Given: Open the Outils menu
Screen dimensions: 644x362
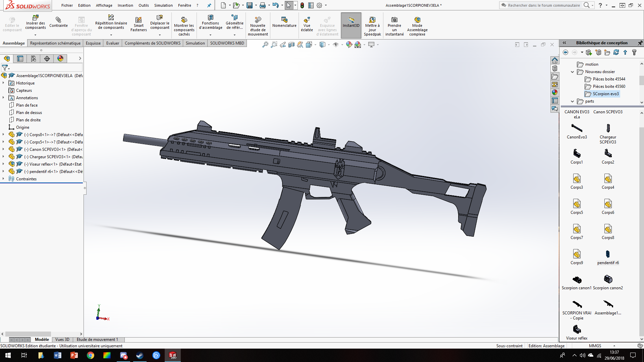Looking at the screenshot, I should [144, 5].
